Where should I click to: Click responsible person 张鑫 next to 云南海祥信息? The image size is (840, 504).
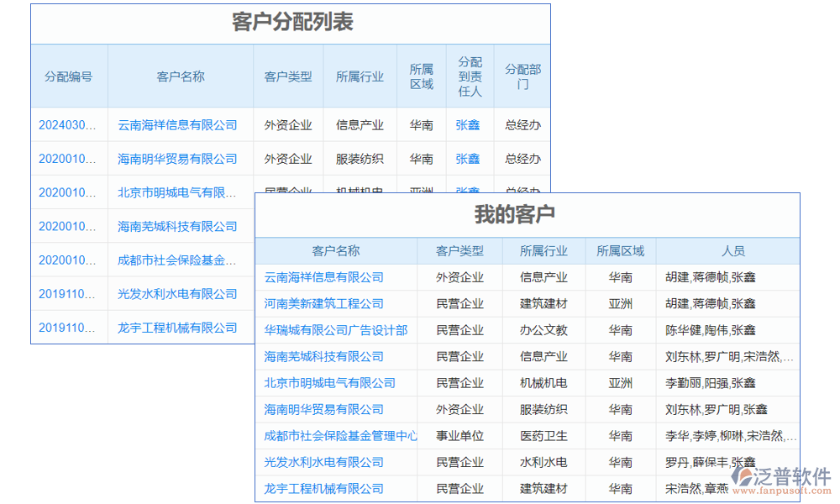[468, 124]
